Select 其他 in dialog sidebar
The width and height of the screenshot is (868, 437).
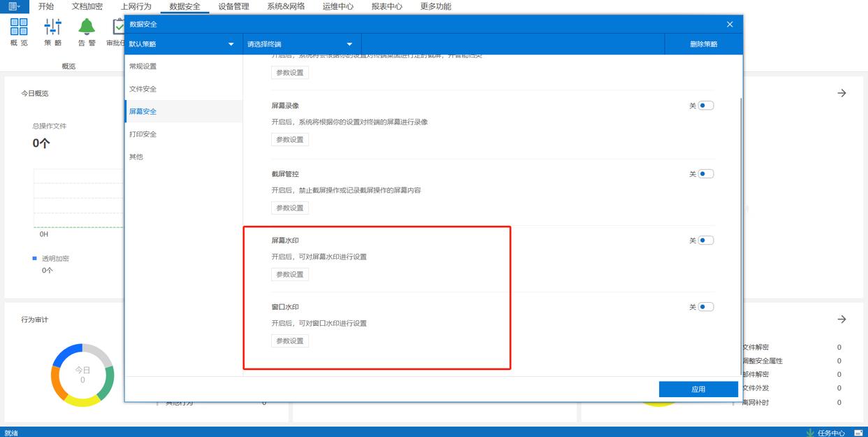pos(184,157)
